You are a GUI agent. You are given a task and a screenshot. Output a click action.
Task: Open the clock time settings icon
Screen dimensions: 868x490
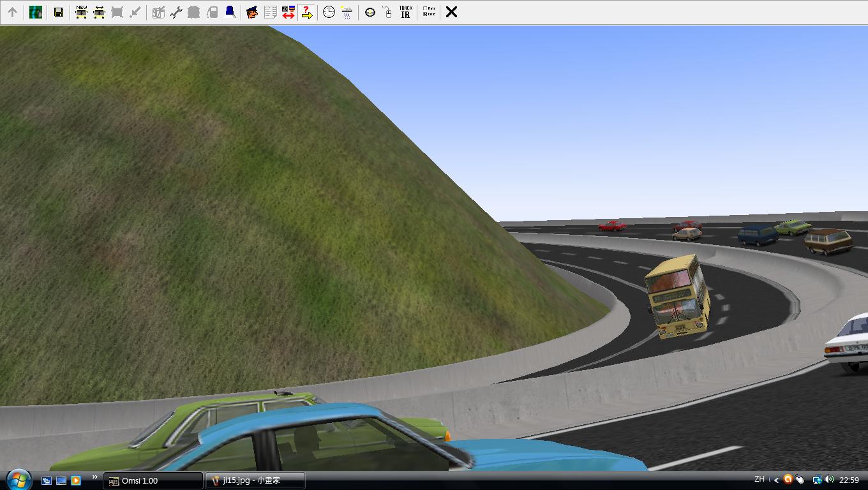[x=329, y=12]
